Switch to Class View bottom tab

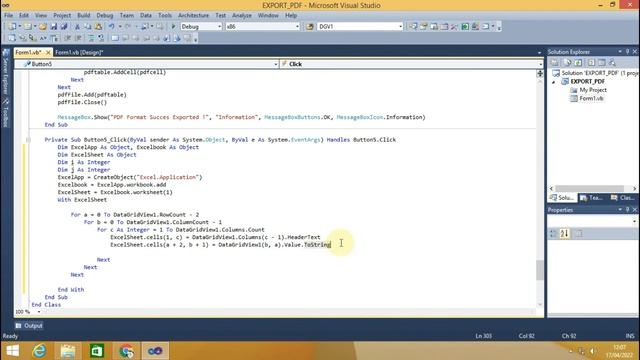[x=623, y=198]
